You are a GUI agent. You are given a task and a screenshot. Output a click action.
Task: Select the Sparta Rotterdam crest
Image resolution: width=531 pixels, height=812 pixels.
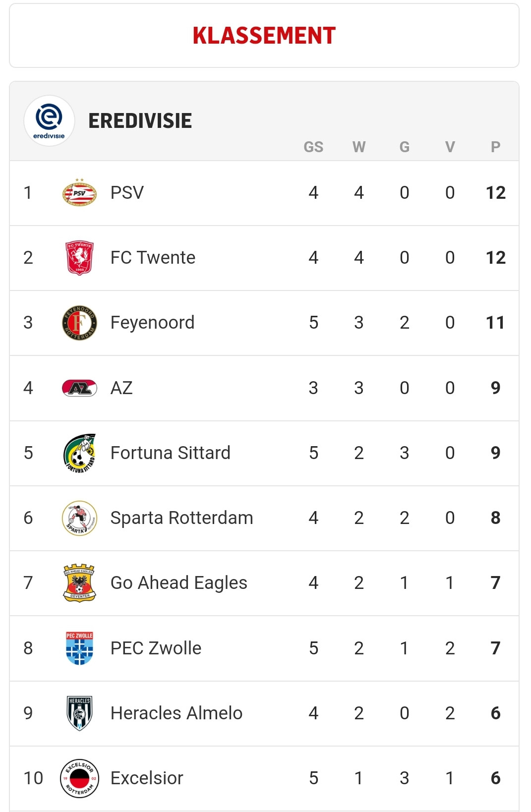click(79, 518)
